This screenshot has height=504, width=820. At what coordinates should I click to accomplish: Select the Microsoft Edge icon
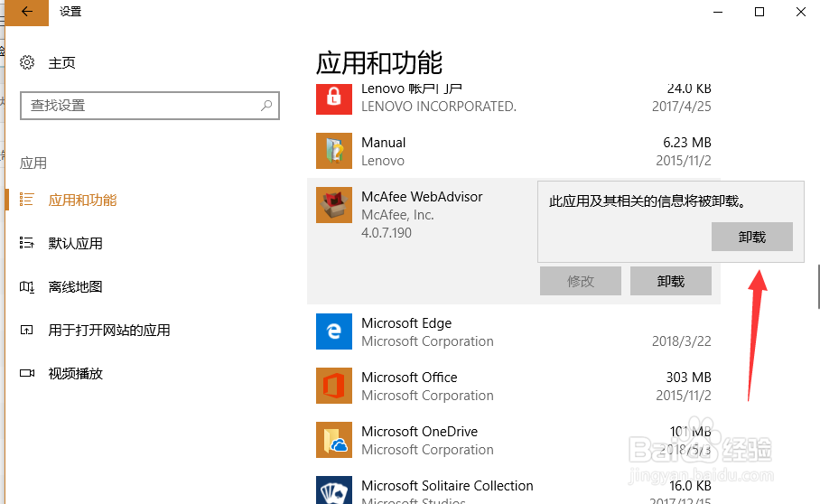pos(333,331)
